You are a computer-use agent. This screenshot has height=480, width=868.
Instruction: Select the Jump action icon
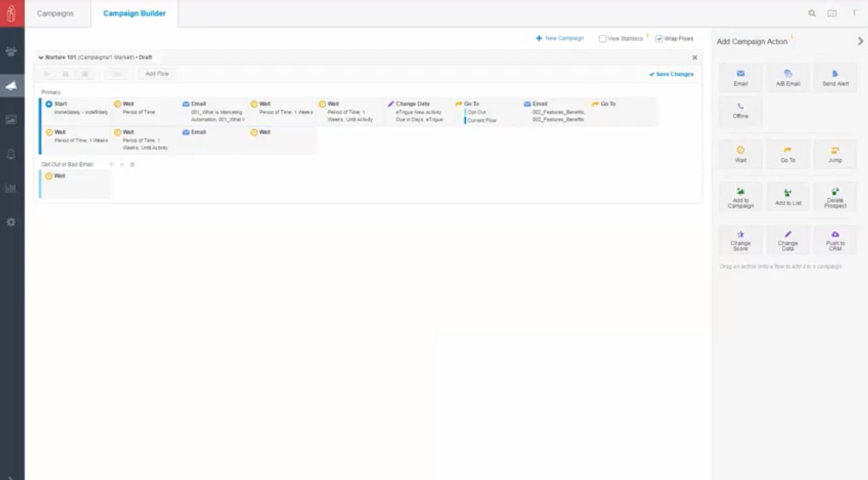pos(835,150)
